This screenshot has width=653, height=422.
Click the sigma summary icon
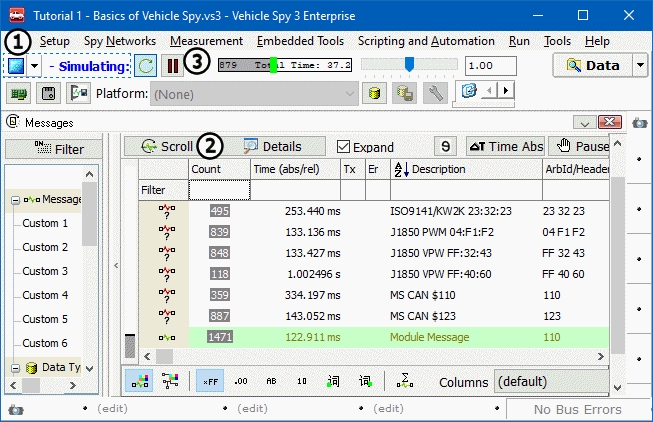pos(405,381)
